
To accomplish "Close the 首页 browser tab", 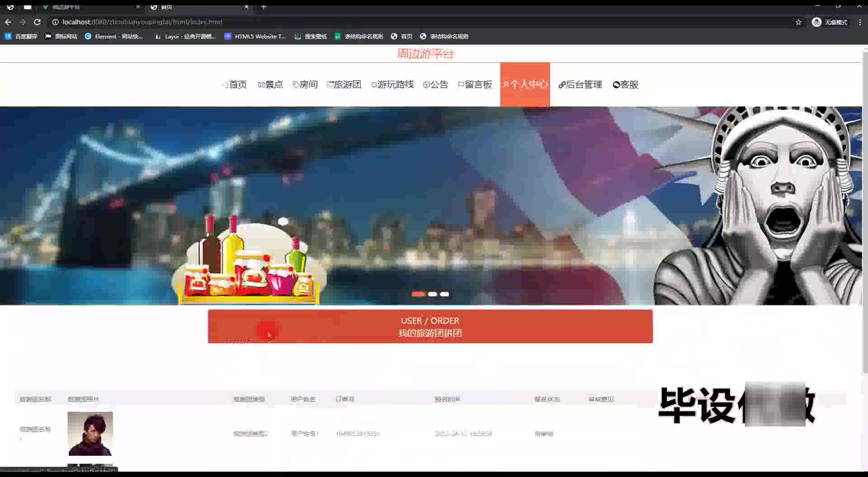I will (x=246, y=7).
